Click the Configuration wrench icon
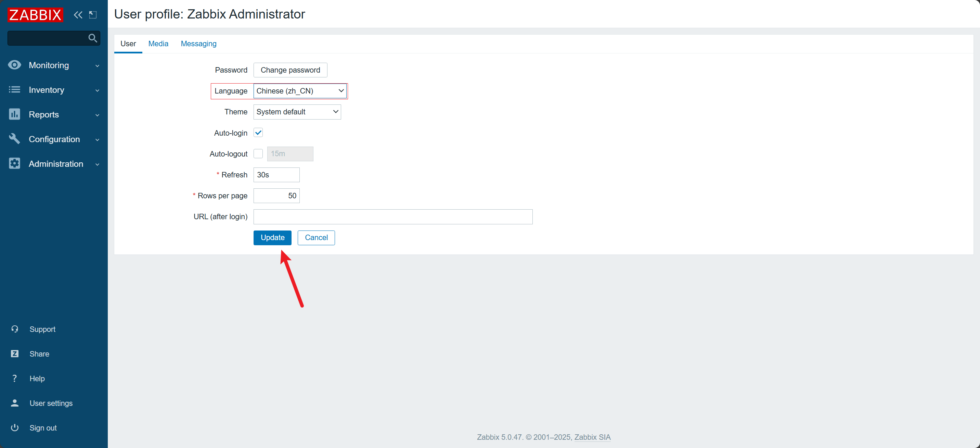This screenshot has height=448, width=980. [14, 139]
